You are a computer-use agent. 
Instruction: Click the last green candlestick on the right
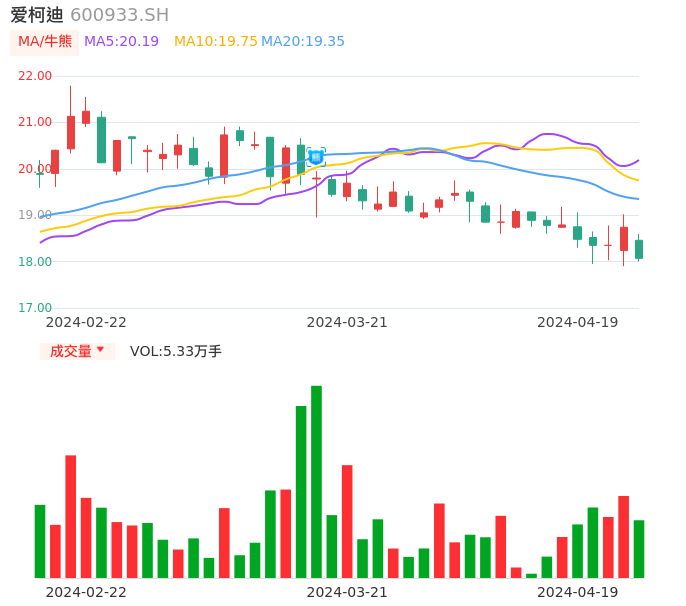click(x=639, y=249)
